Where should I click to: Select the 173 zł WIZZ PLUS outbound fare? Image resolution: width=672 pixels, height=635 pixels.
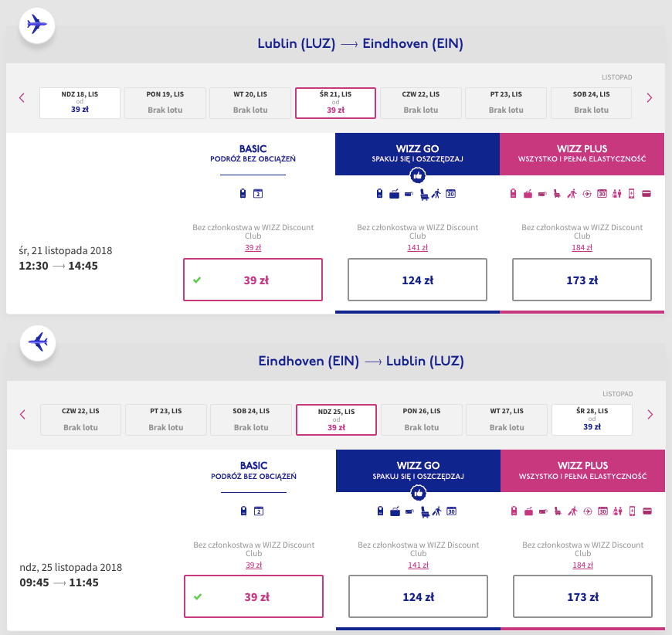click(582, 280)
